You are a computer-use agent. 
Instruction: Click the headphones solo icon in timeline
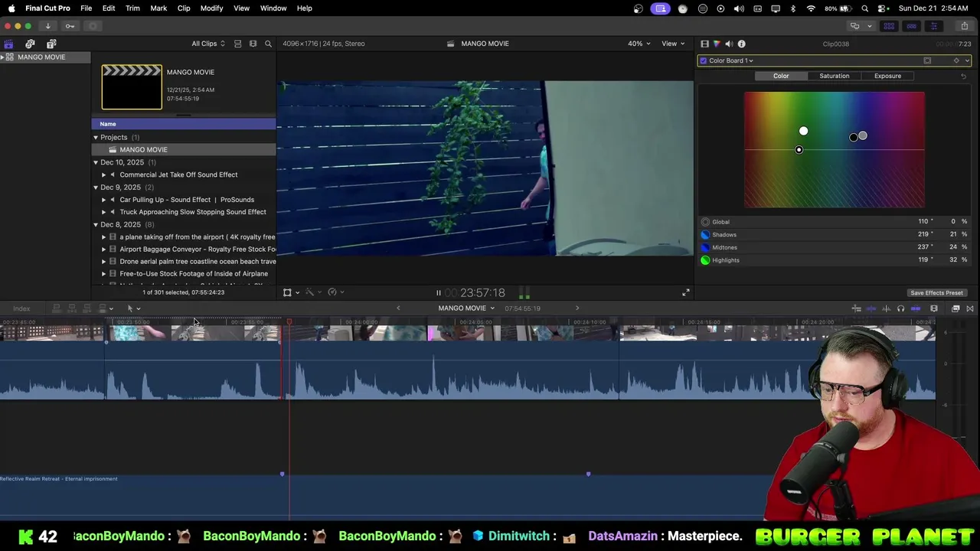[900, 308]
